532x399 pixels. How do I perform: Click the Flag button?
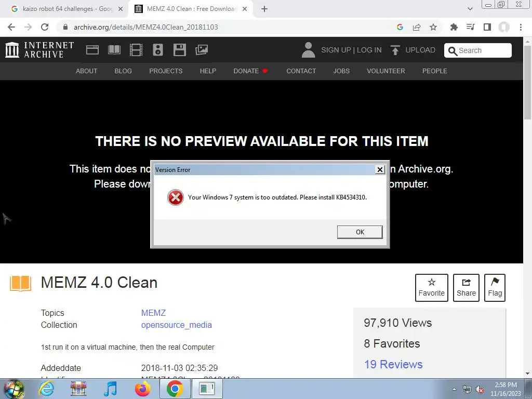click(x=495, y=288)
